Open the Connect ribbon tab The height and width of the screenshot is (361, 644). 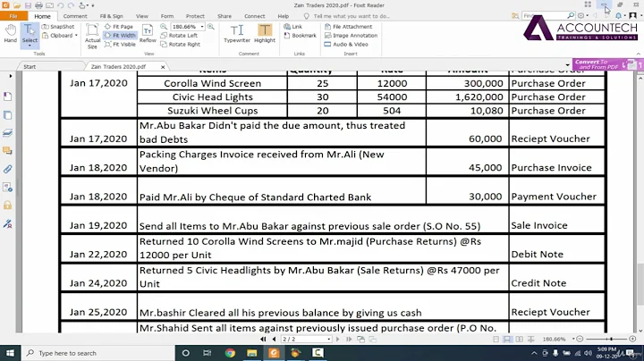tap(255, 16)
